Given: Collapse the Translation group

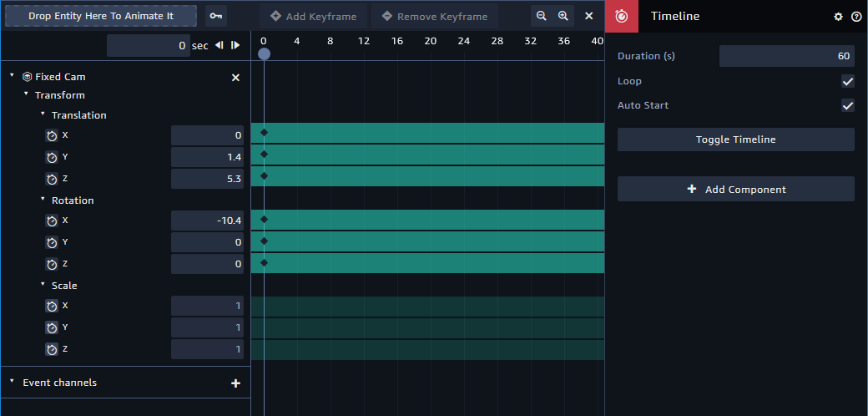Looking at the screenshot, I should (43, 114).
